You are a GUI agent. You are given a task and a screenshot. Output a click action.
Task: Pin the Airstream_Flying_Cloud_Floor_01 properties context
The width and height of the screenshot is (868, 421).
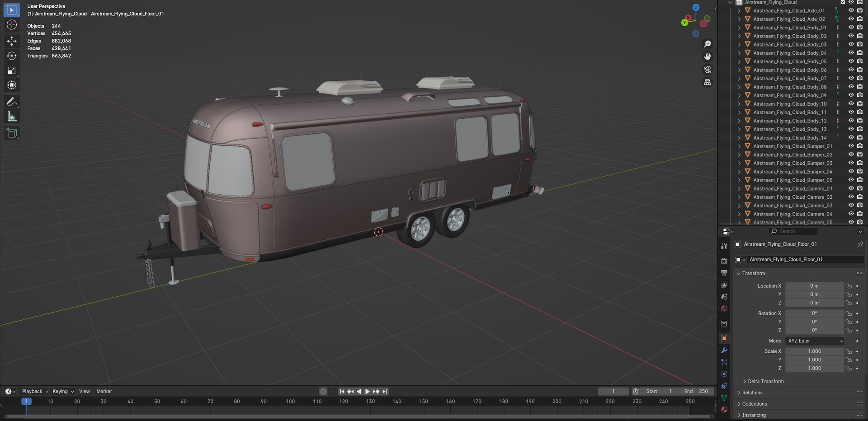[860, 244]
